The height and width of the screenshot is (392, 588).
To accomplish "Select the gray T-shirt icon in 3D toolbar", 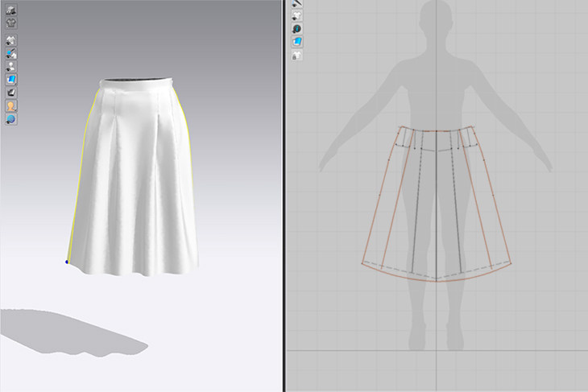I will click(x=11, y=23).
